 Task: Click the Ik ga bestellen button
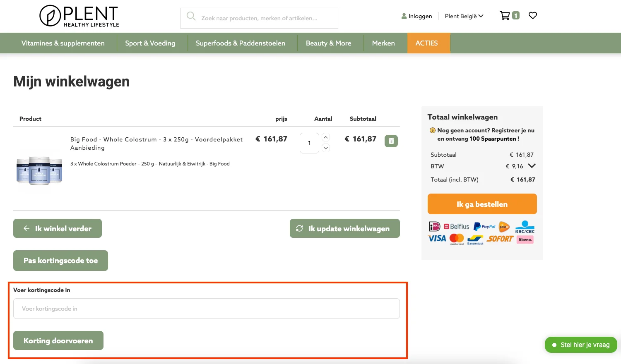pyautogui.click(x=482, y=204)
